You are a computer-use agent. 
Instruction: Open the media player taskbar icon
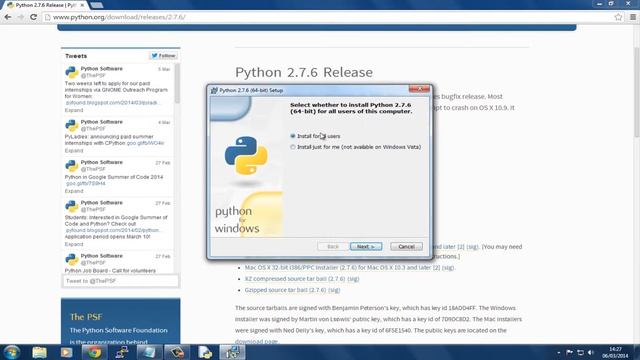pos(66,352)
